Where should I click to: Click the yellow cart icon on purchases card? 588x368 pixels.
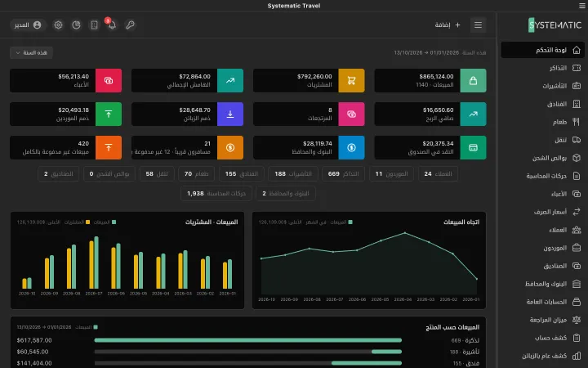pos(351,80)
